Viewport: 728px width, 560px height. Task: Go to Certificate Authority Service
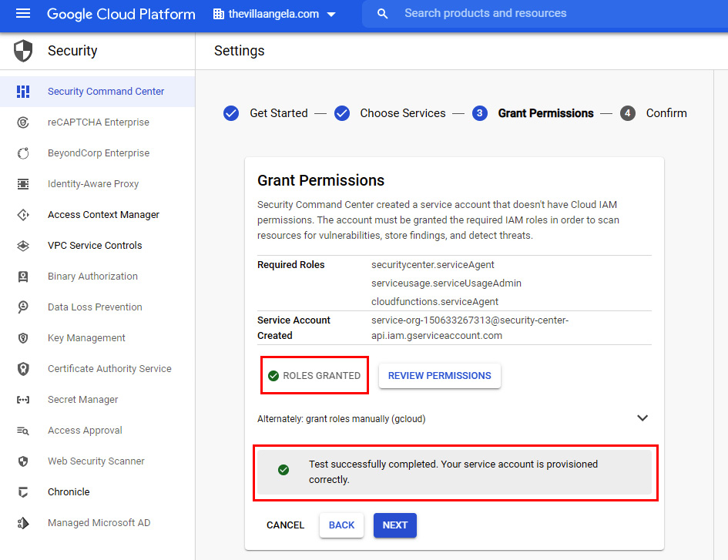pyautogui.click(x=98, y=369)
